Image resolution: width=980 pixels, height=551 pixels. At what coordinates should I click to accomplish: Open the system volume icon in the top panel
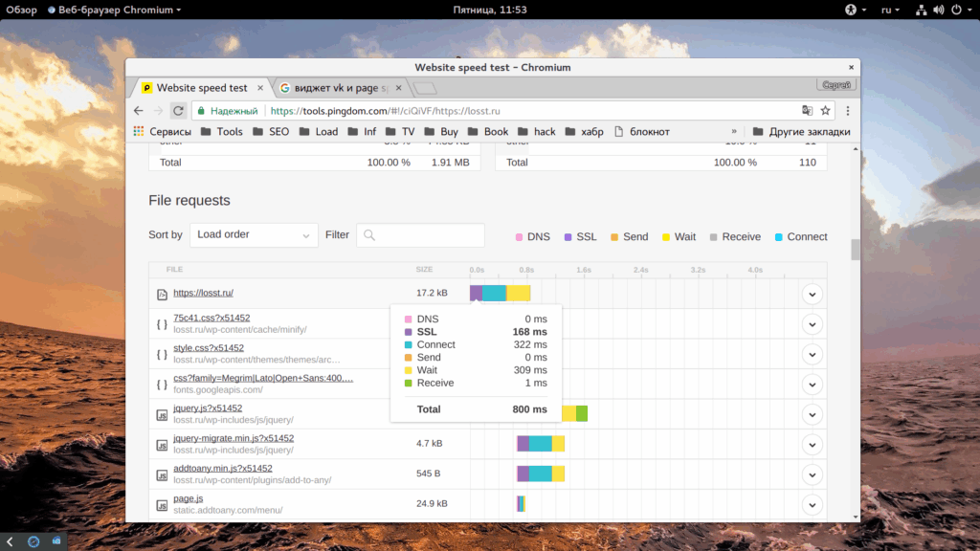[938, 10]
